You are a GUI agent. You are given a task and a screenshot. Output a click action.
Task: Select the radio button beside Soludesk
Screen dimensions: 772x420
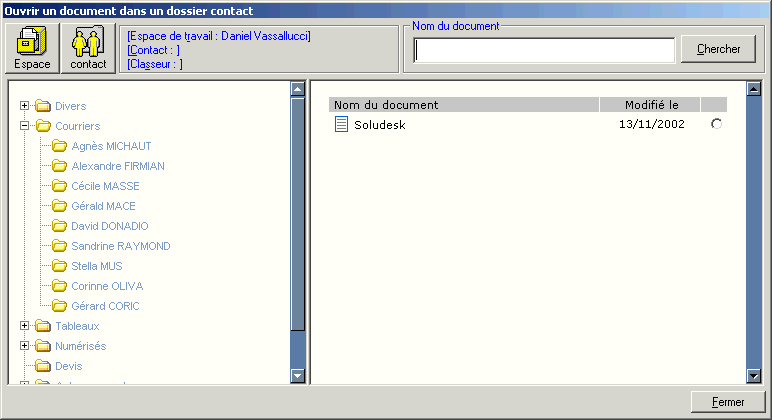click(x=715, y=124)
